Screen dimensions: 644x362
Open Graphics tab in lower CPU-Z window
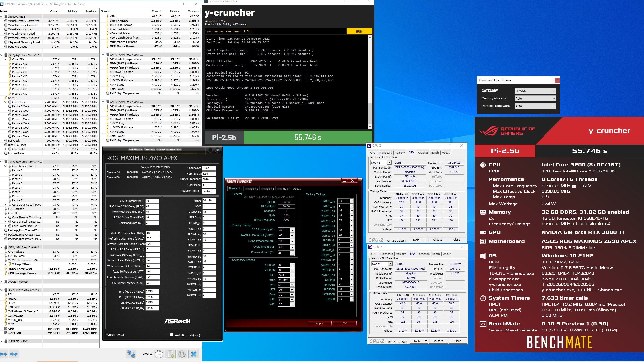point(424,254)
